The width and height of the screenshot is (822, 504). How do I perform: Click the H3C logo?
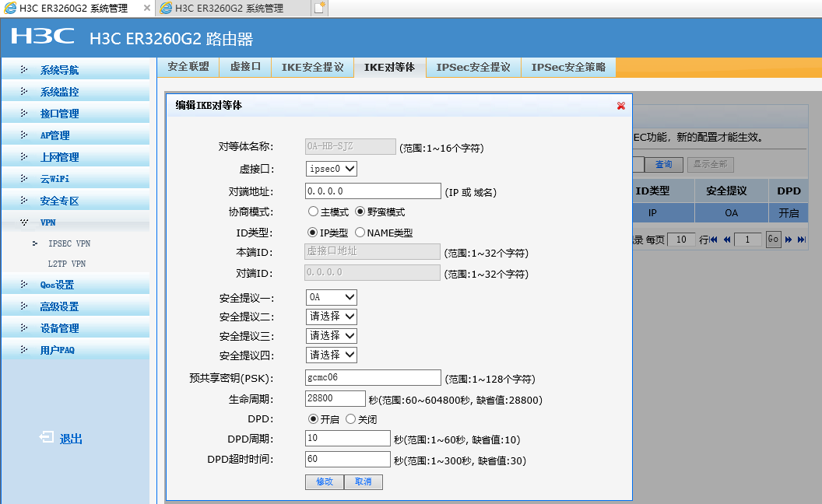click(x=43, y=37)
